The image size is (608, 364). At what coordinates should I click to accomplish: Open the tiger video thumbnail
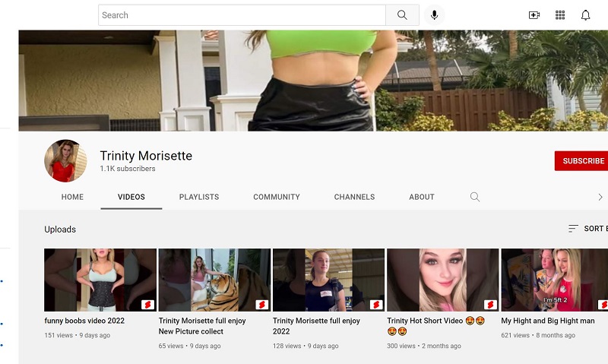(214, 280)
